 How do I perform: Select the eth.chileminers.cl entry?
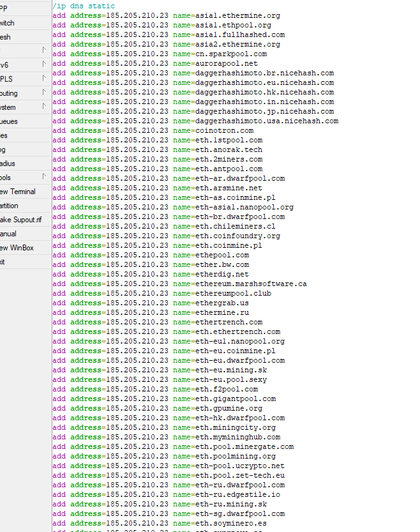point(164,226)
